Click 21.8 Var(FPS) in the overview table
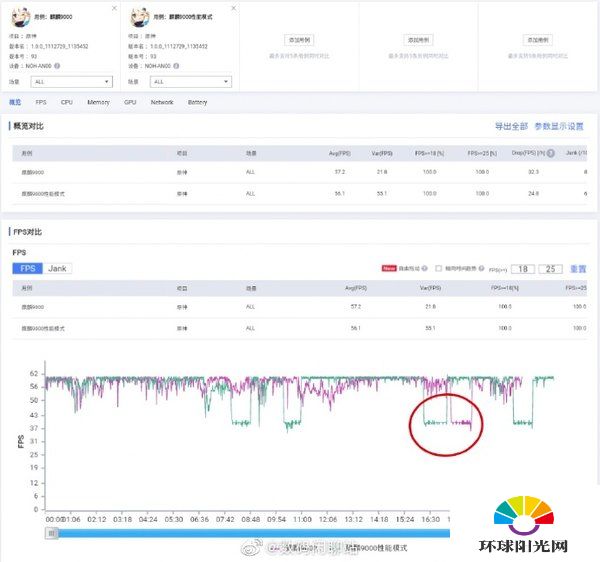This screenshot has width=600, height=562. coord(382,172)
